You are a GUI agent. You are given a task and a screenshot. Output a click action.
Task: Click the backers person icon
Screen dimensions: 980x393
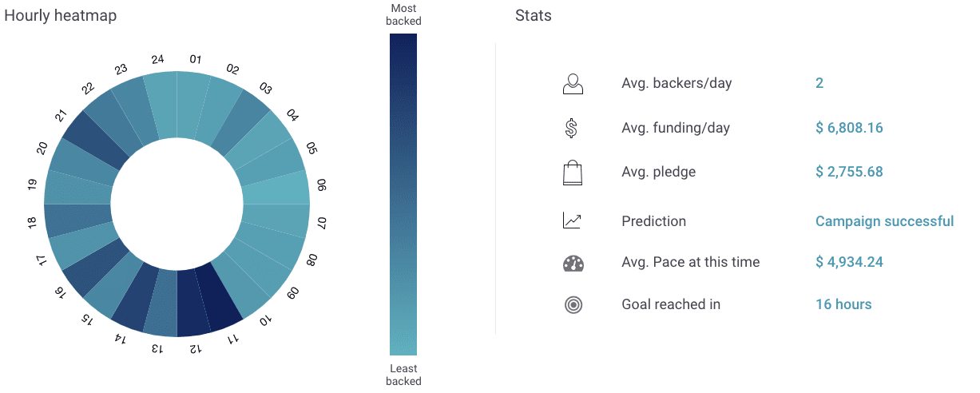click(573, 84)
